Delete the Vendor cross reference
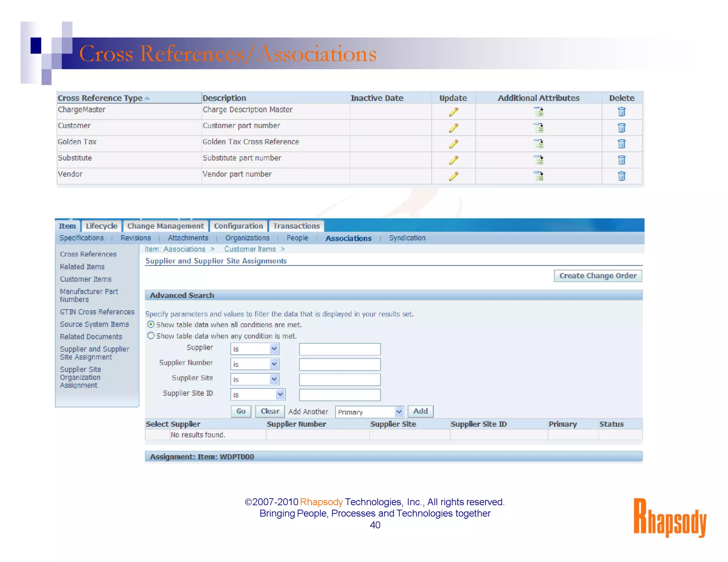The image size is (728, 562). click(621, 176)
